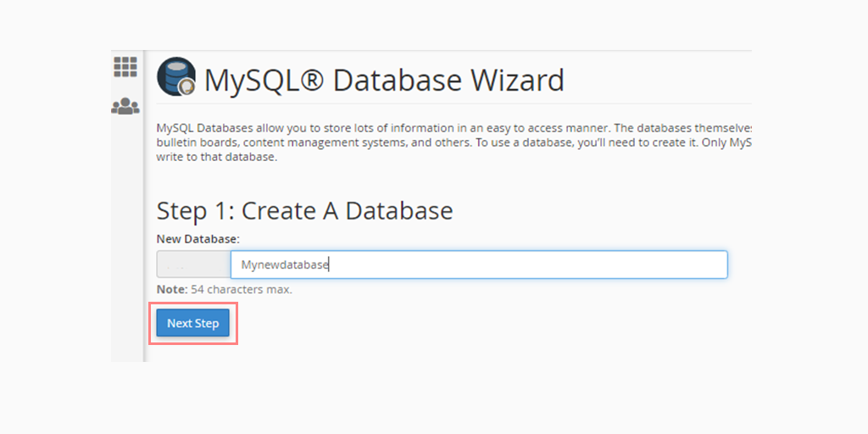The width and height of the screenshot is (868, 434).
Task: Click the "54 characters max." hint text
Action: point(241,289)
